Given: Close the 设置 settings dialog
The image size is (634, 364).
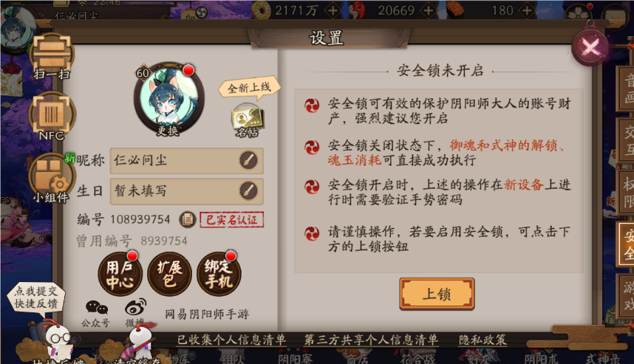Looking at the screenshot, I should point(590,47).
